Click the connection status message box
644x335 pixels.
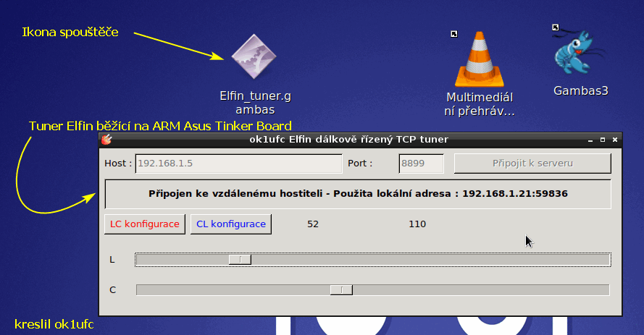pyautogui.click(x=358, y=194)
